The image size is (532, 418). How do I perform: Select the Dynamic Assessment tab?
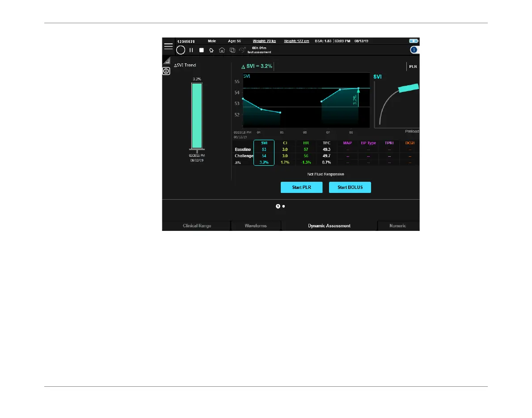click(329, 226)
